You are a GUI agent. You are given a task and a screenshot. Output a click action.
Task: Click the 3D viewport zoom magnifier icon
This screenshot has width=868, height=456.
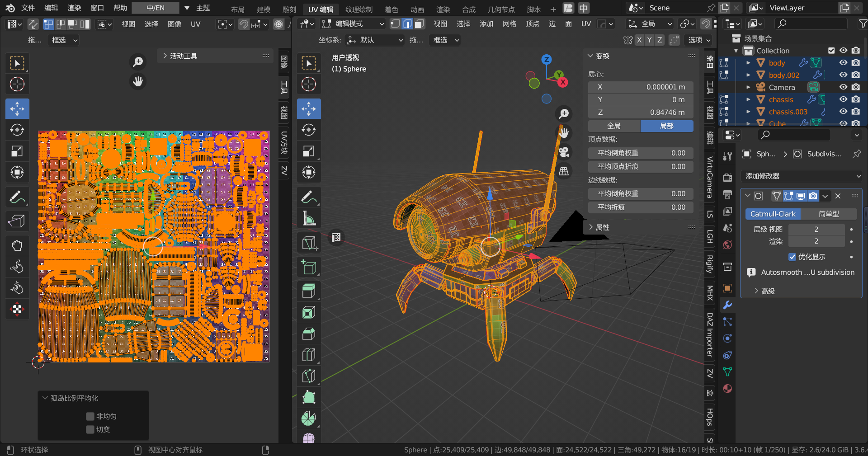[x=564, y=114]
